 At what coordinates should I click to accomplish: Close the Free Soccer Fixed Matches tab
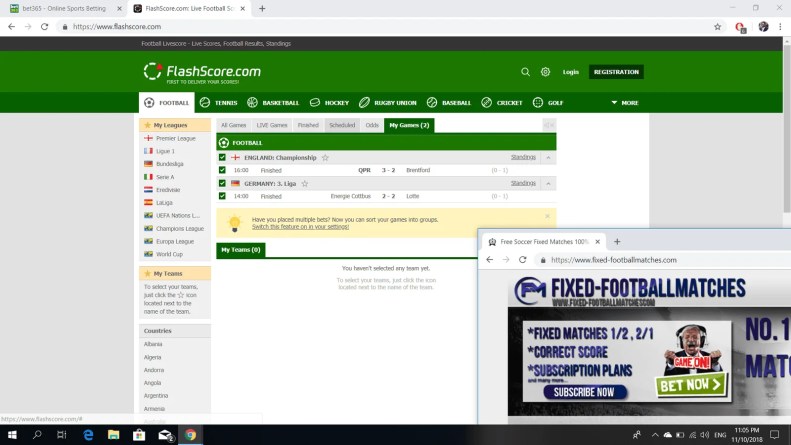click(598, 242)
